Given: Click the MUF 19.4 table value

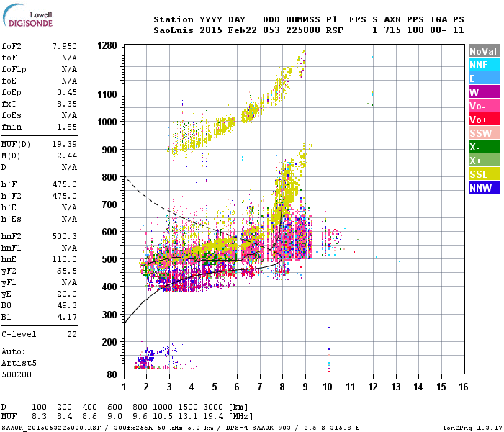Looking at the screenshot, I should pos(213,416).
